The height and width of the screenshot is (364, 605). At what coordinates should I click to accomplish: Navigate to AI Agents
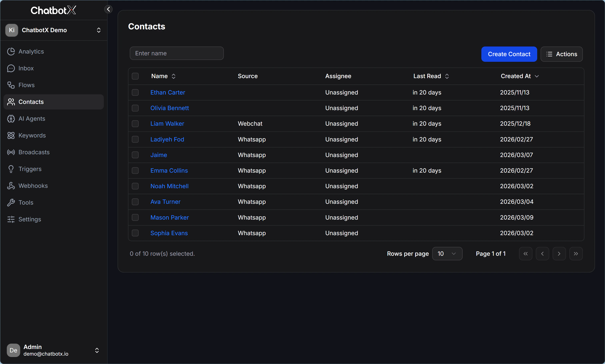[x=54, y=119]
